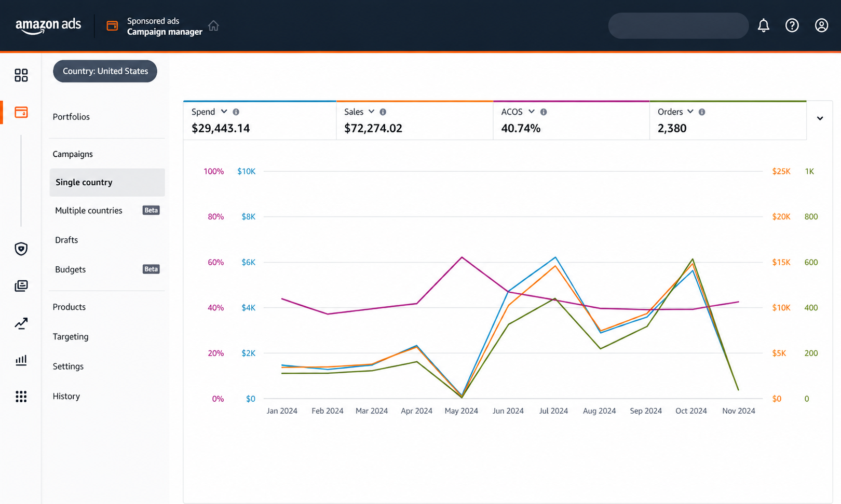Click the info icon next to Orders
Screen dimensions: 841x504
point(702,112)
